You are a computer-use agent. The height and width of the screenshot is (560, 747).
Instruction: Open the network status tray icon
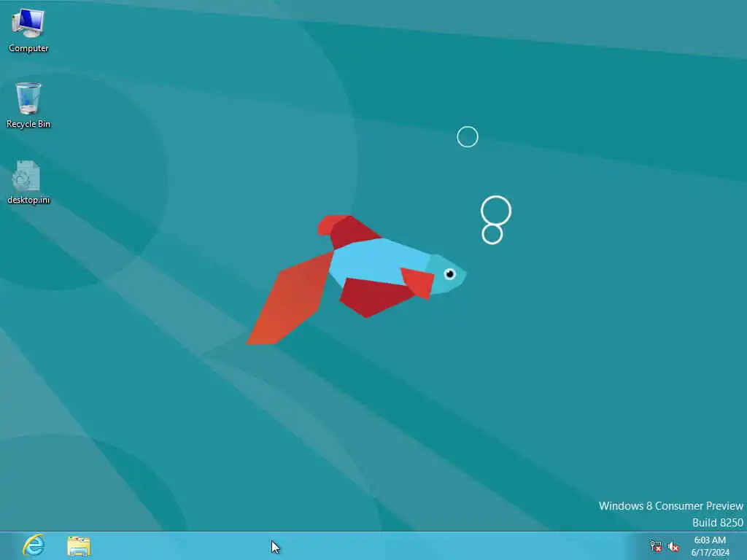pyautogui.click(x=656, y=546)
